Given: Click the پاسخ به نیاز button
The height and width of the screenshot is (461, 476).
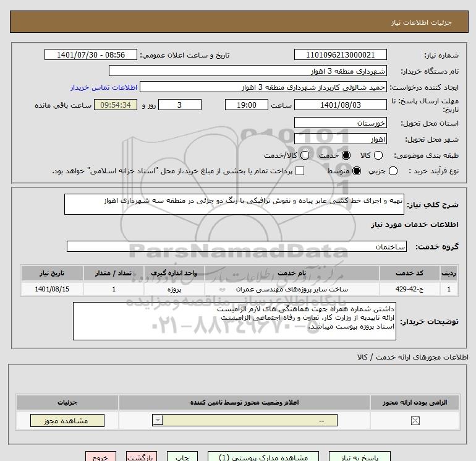Looking at the screenshot, I should 360,457.
